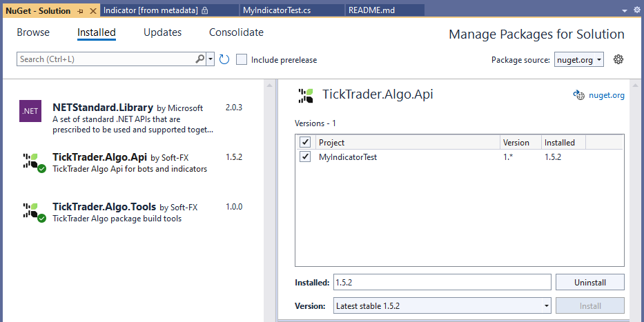This screenshot has height=322, width=644.
Task: Click version 1.0.0 of TickTrader.Algo.Tools
Action: (234, 207)
